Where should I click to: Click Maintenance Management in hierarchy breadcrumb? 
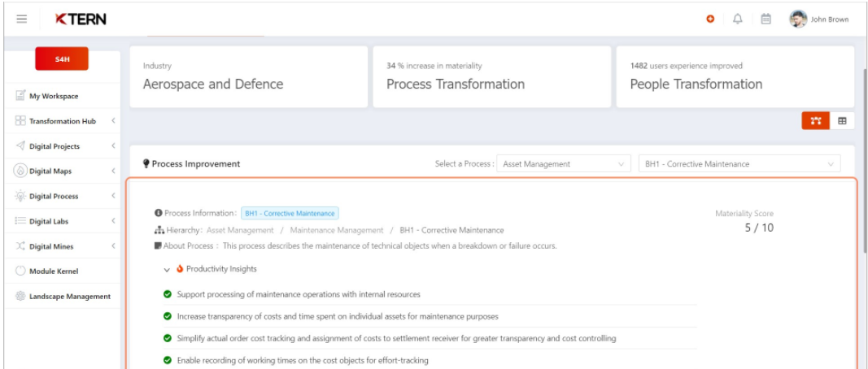click(x=337, y=230)
